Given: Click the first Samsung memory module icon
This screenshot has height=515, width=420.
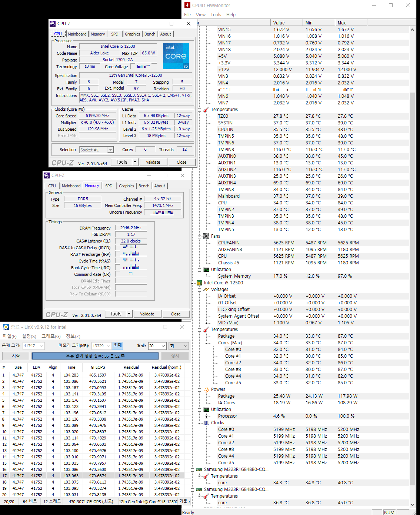Looking at the screenshot, I should click(x=199, y=469).
